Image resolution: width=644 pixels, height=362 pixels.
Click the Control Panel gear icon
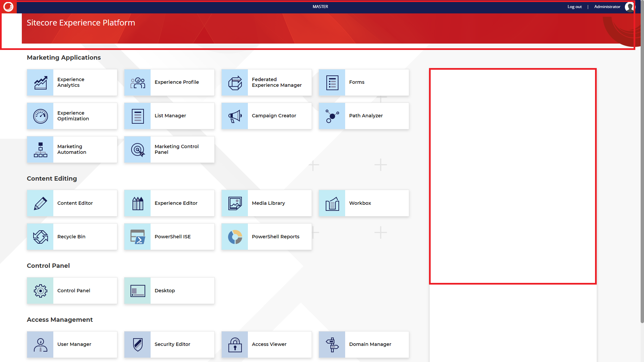[x=40, y=291]
